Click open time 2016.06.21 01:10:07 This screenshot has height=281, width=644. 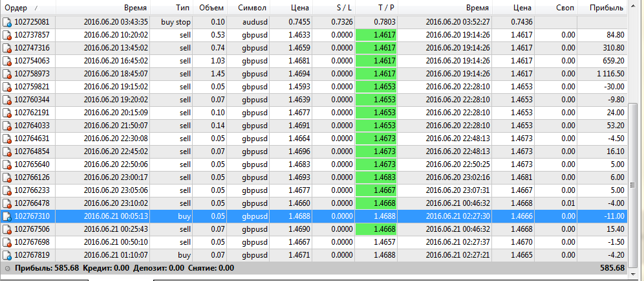coord(116,255)
